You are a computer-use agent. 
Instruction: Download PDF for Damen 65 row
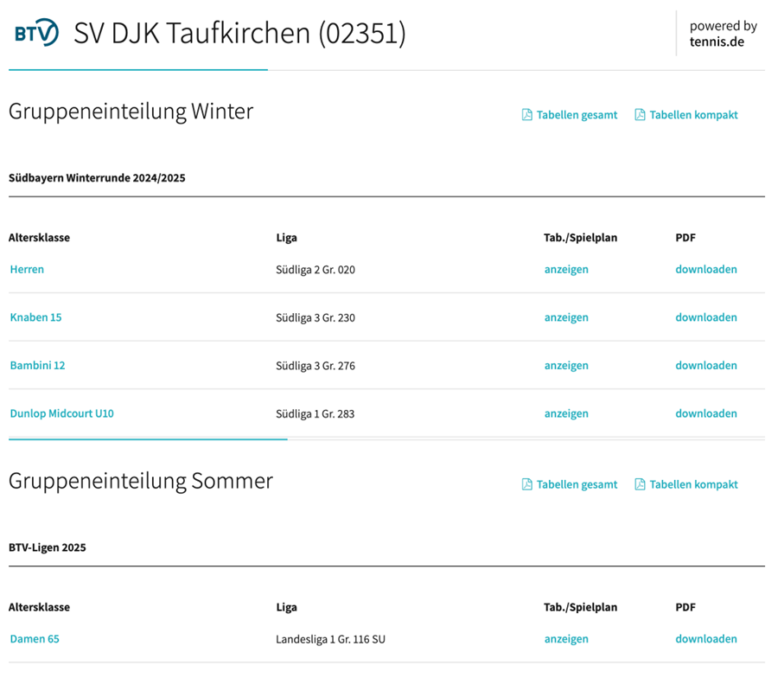click(x=705, y=639)
